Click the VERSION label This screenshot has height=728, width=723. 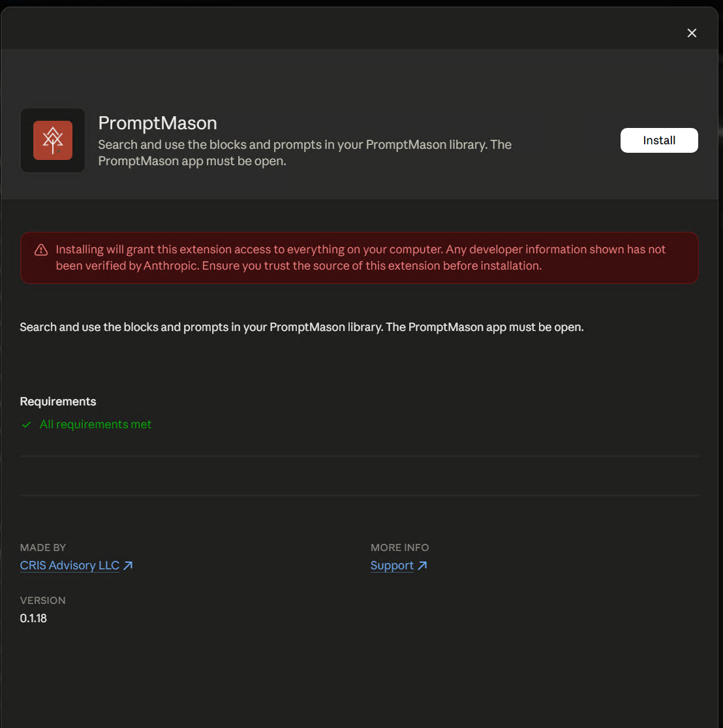(x=42, y=600)
